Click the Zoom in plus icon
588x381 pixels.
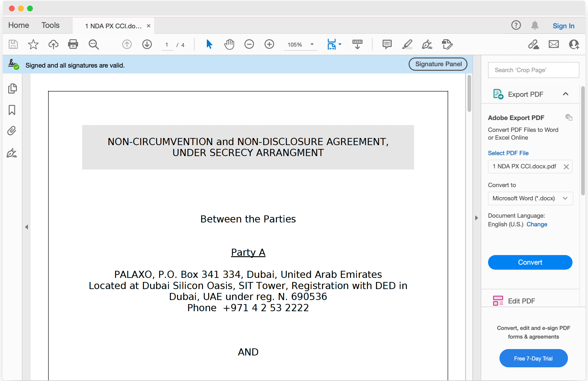pyautogui.click(x=269, y=44)
